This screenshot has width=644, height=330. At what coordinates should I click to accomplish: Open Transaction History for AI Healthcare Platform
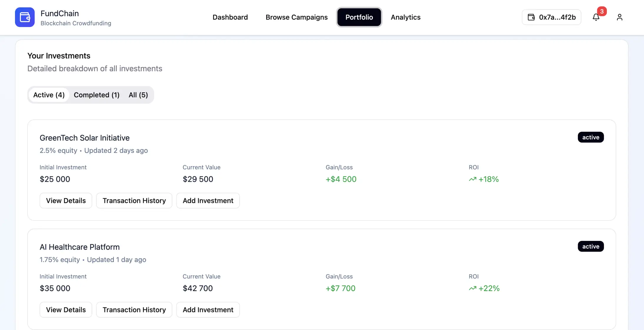(134, 310)
